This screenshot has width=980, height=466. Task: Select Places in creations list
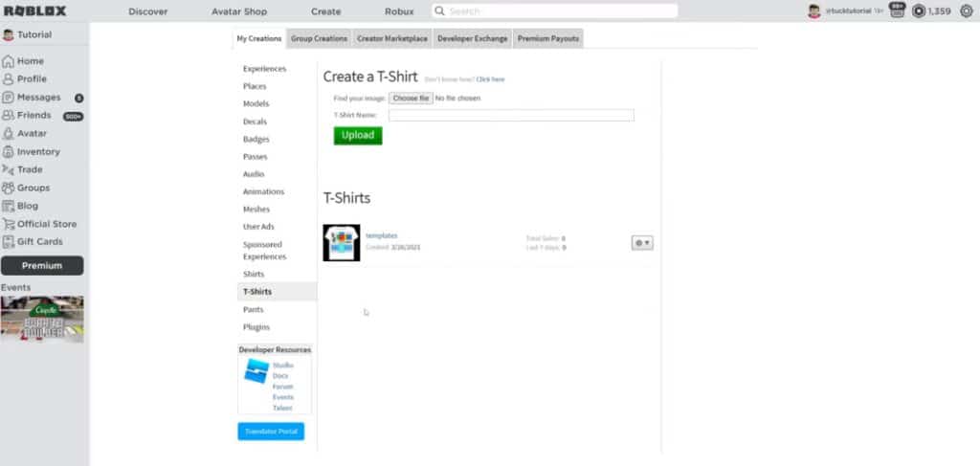coord(255,86)
